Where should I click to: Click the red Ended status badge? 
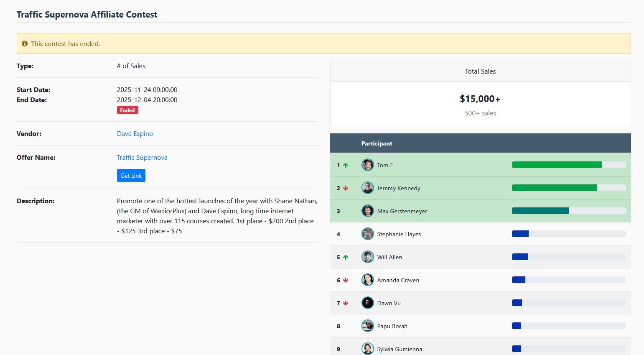pos(127,110)
